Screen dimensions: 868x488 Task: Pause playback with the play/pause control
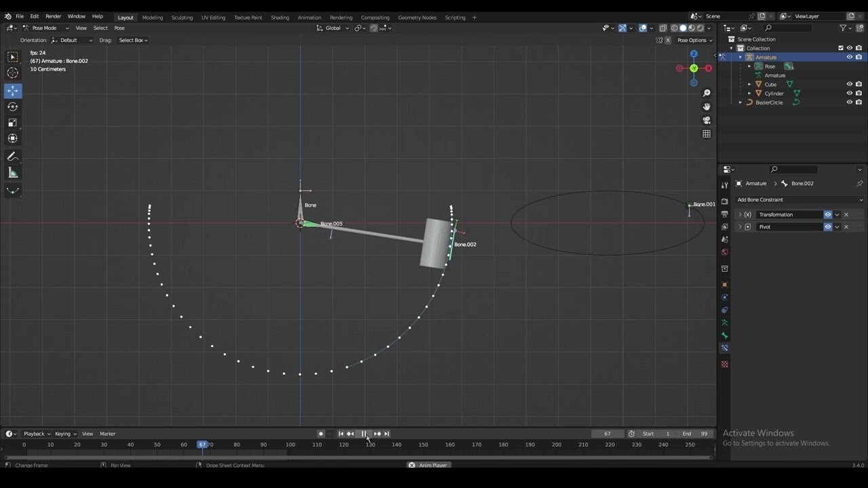point(364,434)
